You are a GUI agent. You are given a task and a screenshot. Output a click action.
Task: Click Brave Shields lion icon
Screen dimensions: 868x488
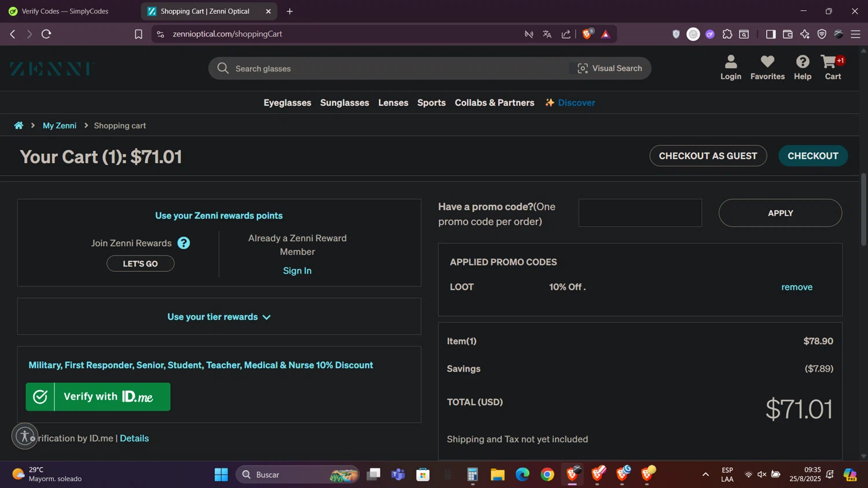pyautogui.click(x=587, y=34)
